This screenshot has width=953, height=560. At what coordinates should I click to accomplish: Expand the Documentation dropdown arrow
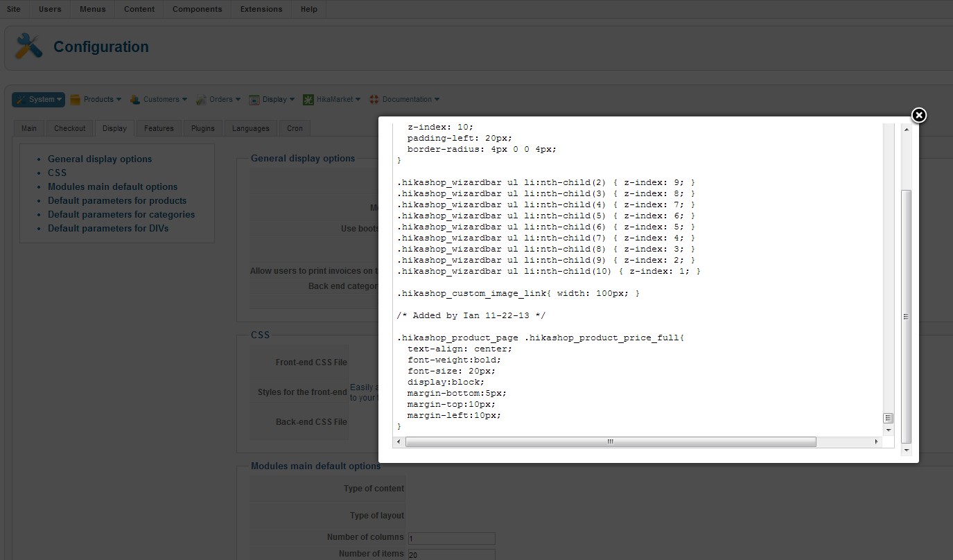point(437,100)
